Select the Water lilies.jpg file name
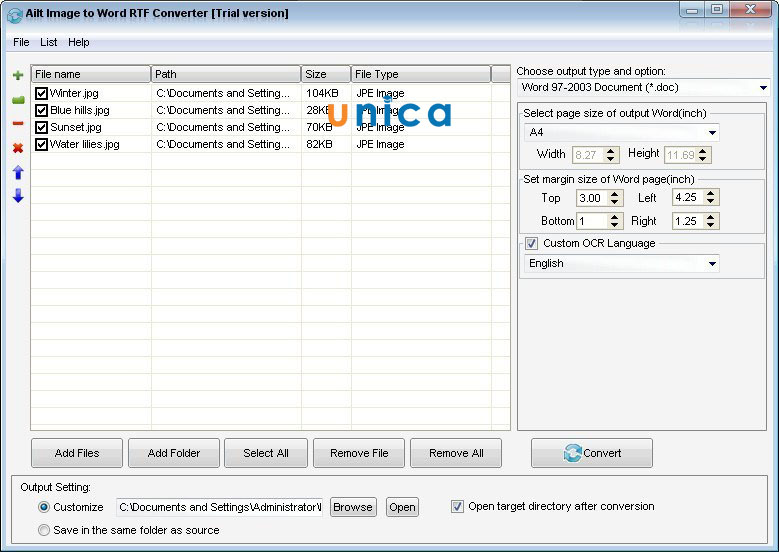This screenshot has width=779, height=552. click(x=84, y=144)
